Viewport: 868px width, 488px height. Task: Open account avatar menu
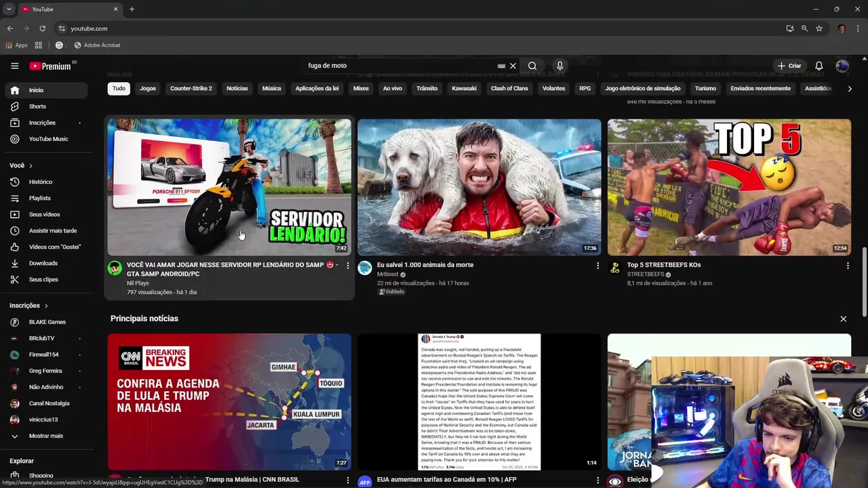point(842,66)
